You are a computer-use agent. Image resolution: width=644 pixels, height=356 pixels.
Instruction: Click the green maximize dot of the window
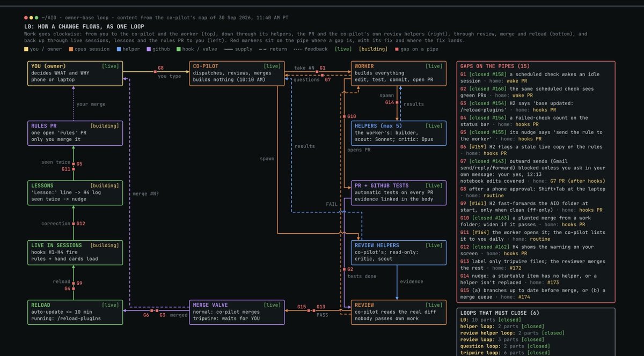coord(36,18)
